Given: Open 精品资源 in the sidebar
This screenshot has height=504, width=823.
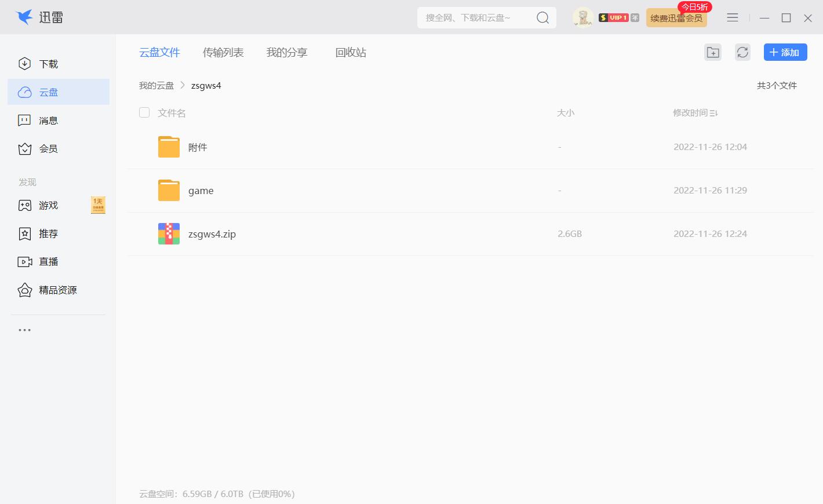Looking at the screenshot, I should pos(57,290).
